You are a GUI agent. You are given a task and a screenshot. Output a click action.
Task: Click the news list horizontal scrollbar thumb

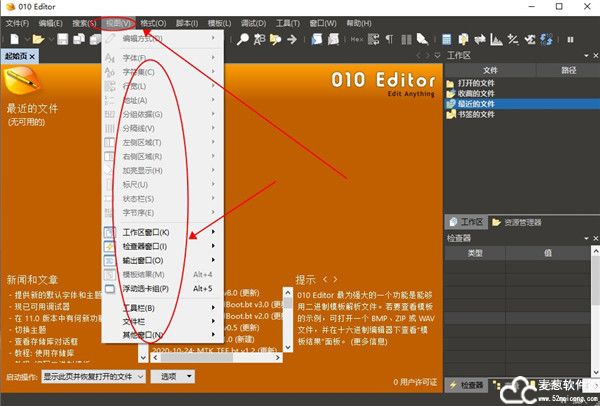point(197,358)
